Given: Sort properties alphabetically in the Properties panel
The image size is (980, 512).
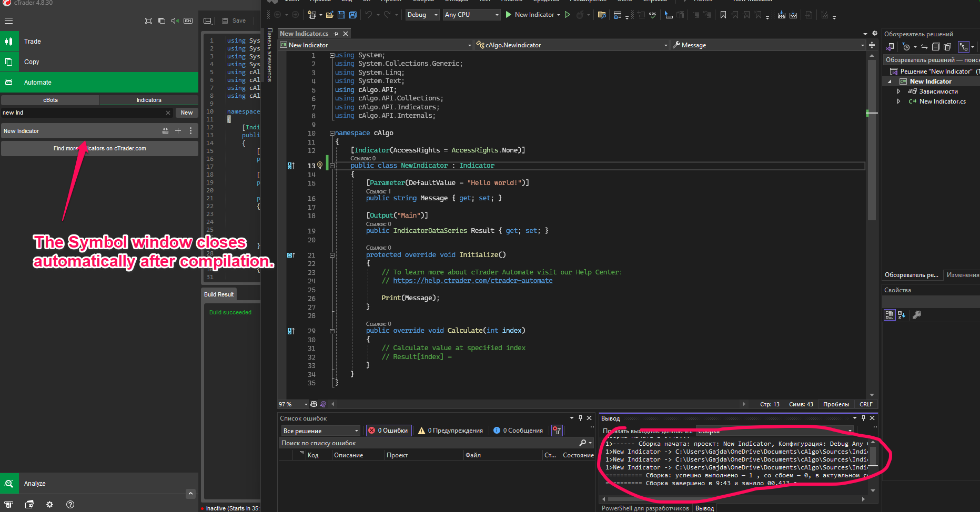Looking at the screenshot, I should (902, 315).
